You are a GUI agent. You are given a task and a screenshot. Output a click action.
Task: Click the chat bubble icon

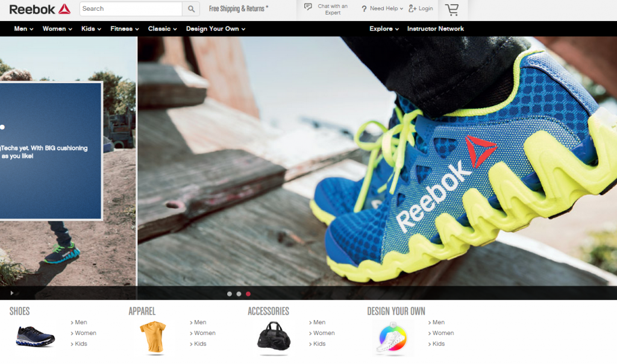coord(308,6)
